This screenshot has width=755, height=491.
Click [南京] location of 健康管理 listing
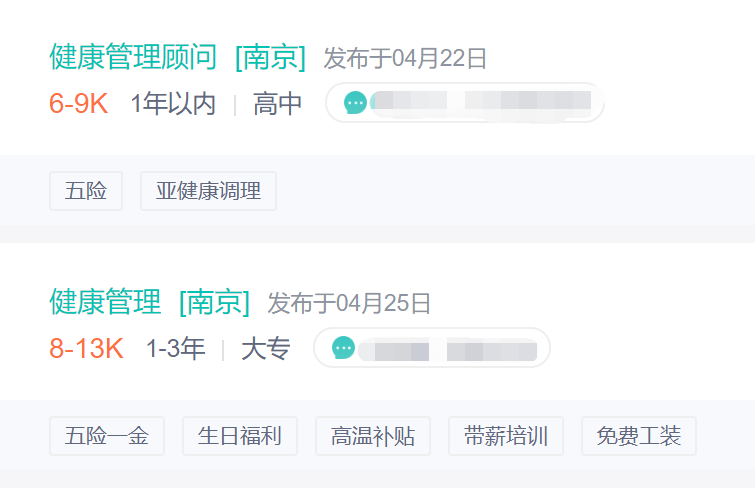[214, 301]
